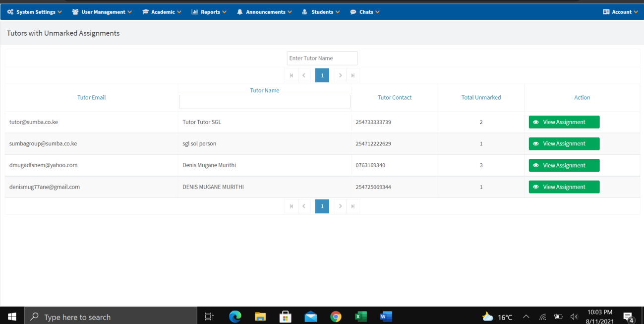This screenshot has height=324, width=644.
Task: Click the Word icon in the taskbar
Action: click(386, 317)
